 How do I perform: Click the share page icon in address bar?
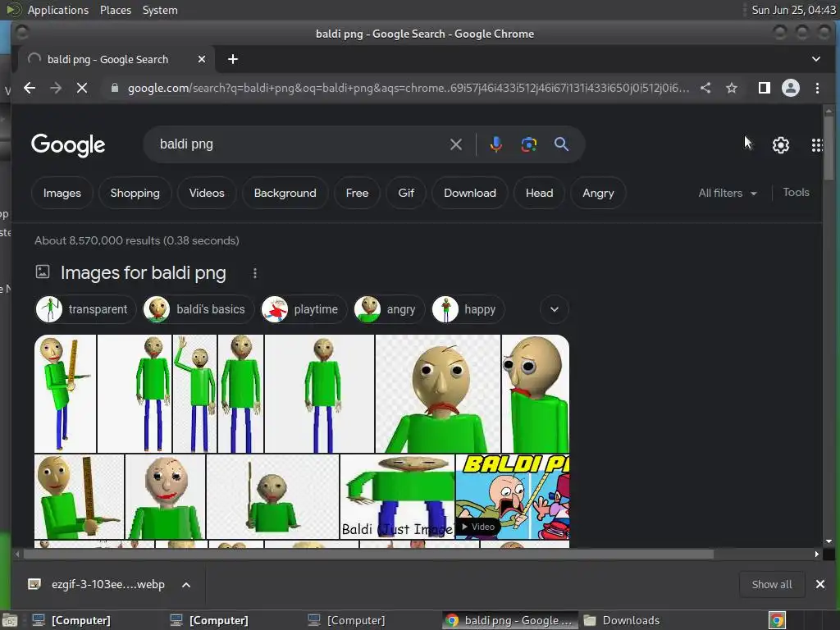[705, 88]
